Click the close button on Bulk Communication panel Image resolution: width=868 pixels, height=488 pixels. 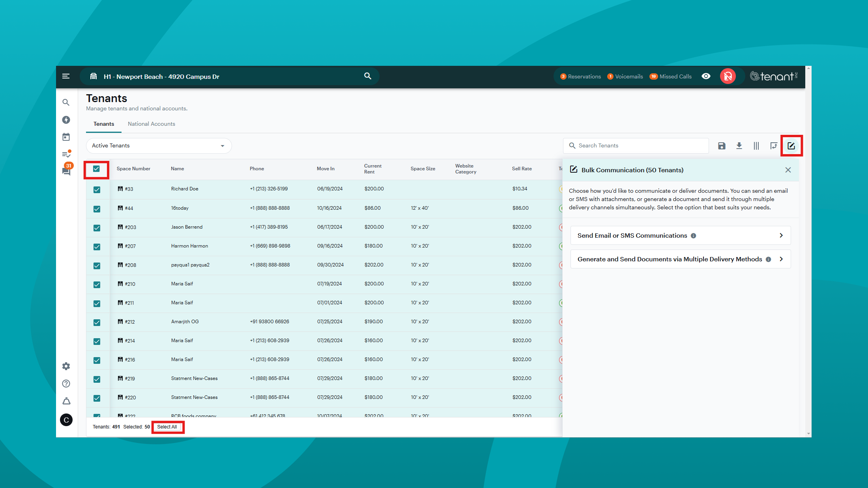click(788, 170)
